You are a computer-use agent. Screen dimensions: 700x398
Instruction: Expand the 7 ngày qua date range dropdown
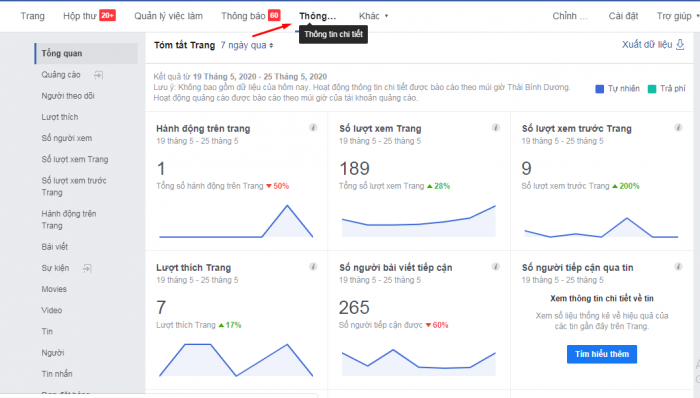coord(246,45)
